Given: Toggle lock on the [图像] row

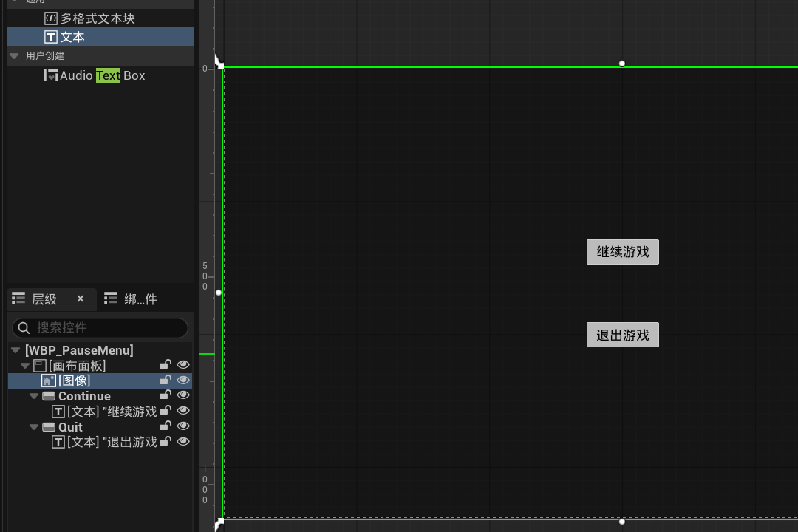Looking at the screenshot, I should coord(166,379).
